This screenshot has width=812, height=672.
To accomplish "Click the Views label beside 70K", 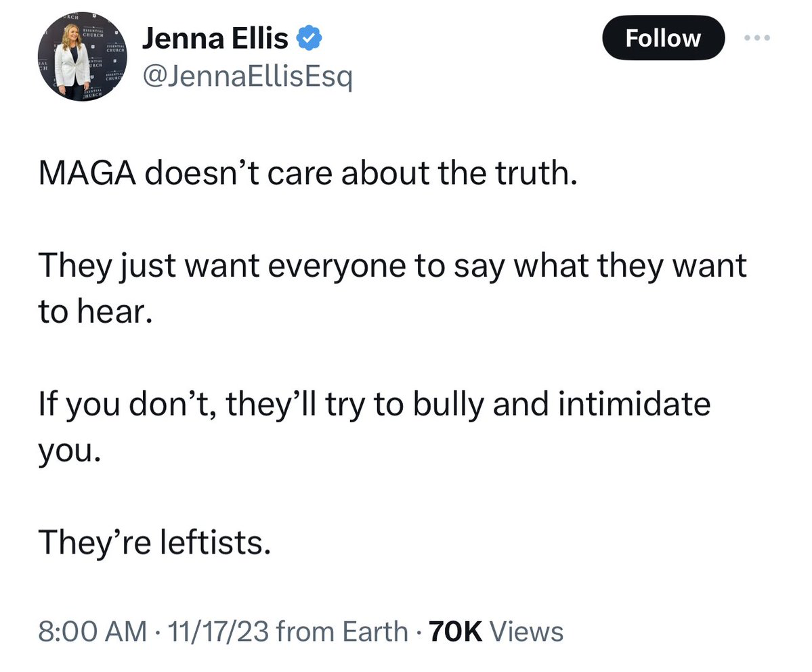I will [x=526, y=631].
